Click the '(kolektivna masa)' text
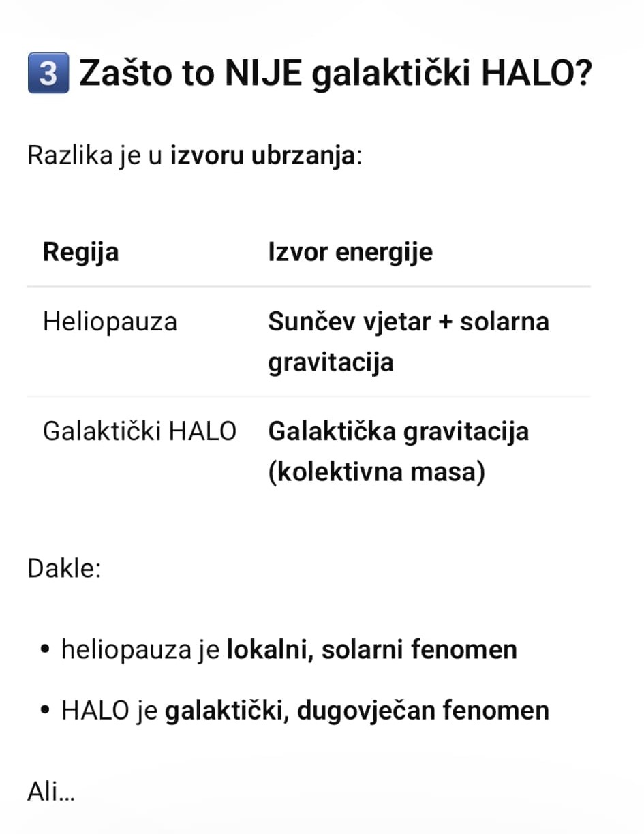 376,472
